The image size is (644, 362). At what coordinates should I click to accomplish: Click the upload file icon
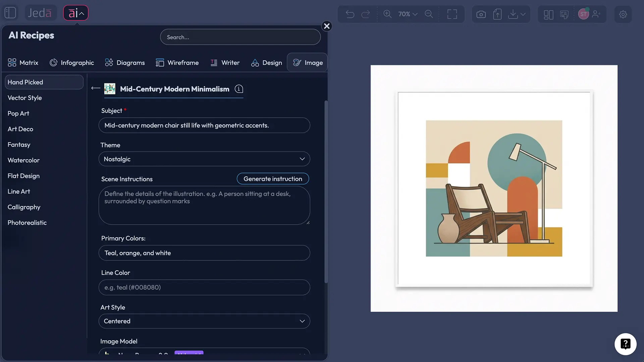tap(497, 14)
